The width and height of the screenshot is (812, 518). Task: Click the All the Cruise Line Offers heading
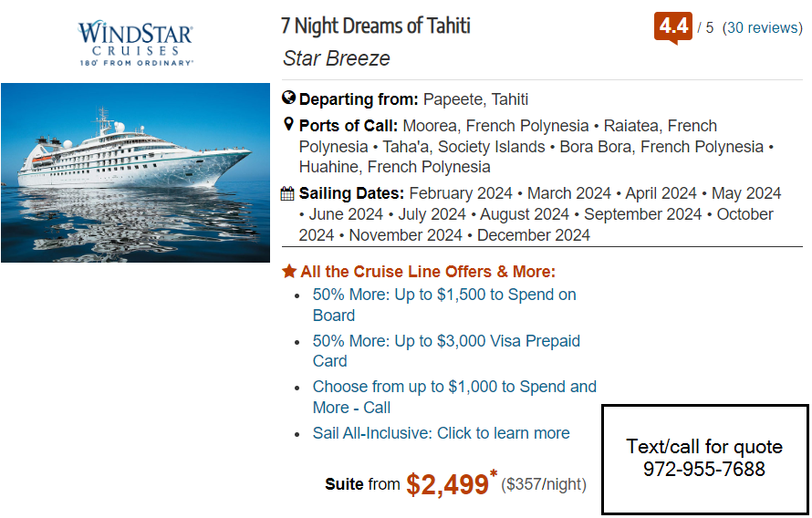[428, 271]
